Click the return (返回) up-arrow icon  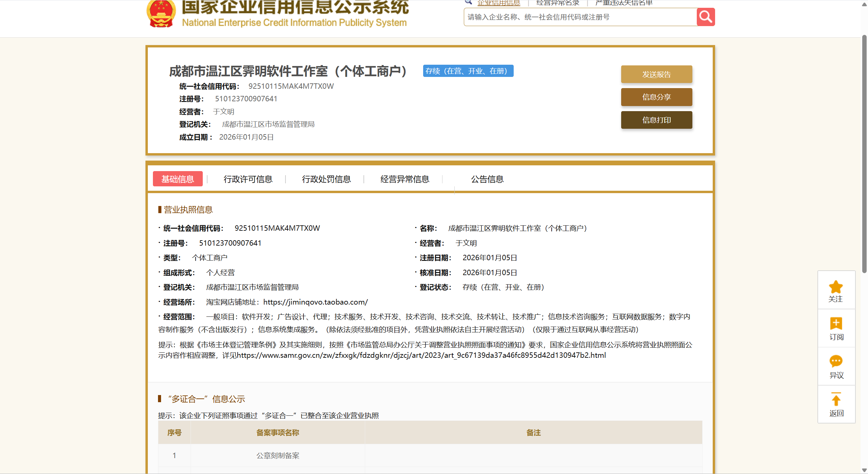pyautogui.click(x=836, y=400)
